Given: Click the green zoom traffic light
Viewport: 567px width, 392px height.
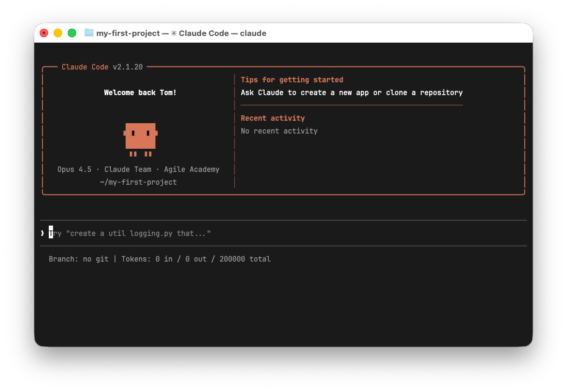Looking at the screenshot, I should (x=73, y=33).
